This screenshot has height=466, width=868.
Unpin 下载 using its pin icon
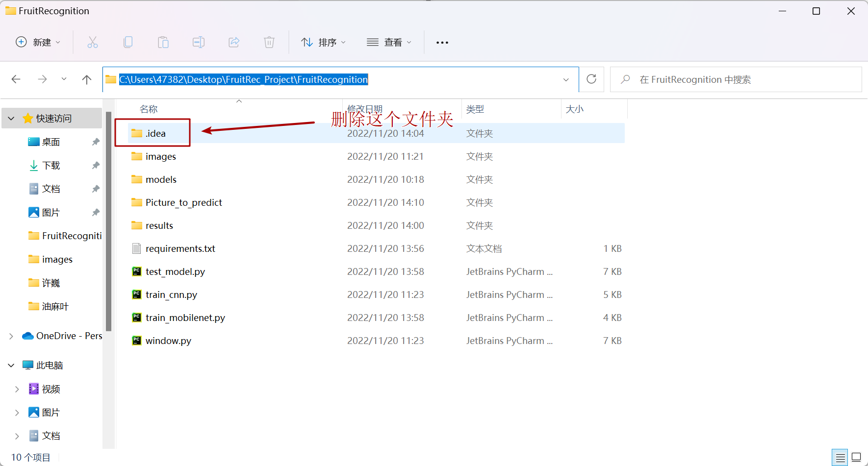click(x=96, y=166)
